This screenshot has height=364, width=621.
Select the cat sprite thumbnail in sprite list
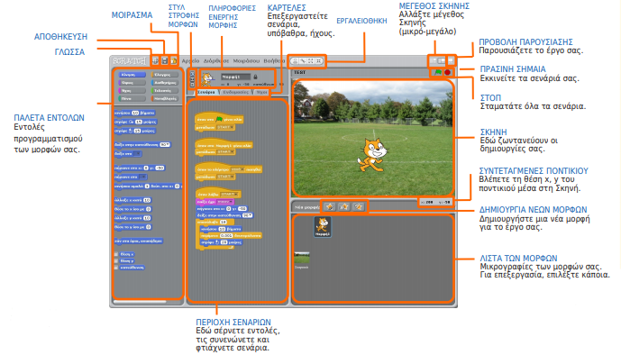323,227
